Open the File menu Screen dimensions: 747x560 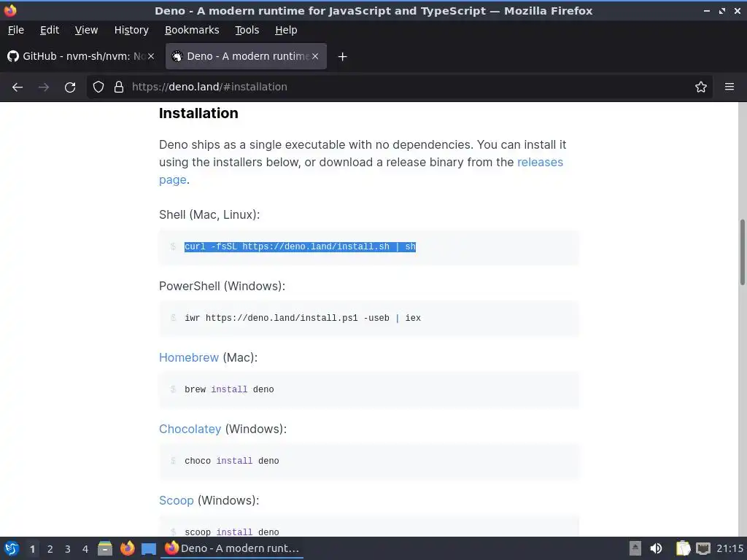16,30
